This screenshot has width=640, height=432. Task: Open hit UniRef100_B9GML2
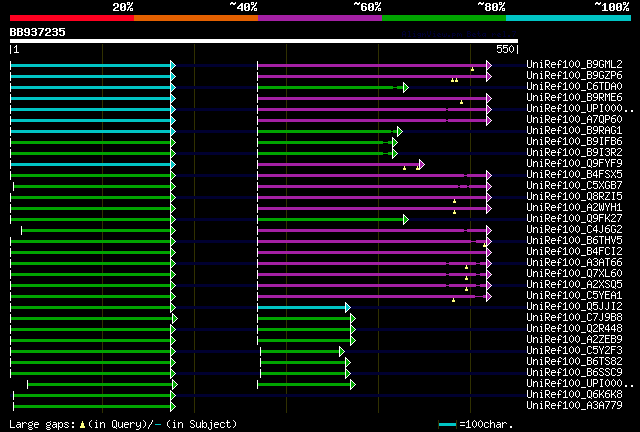coord(574,64)
